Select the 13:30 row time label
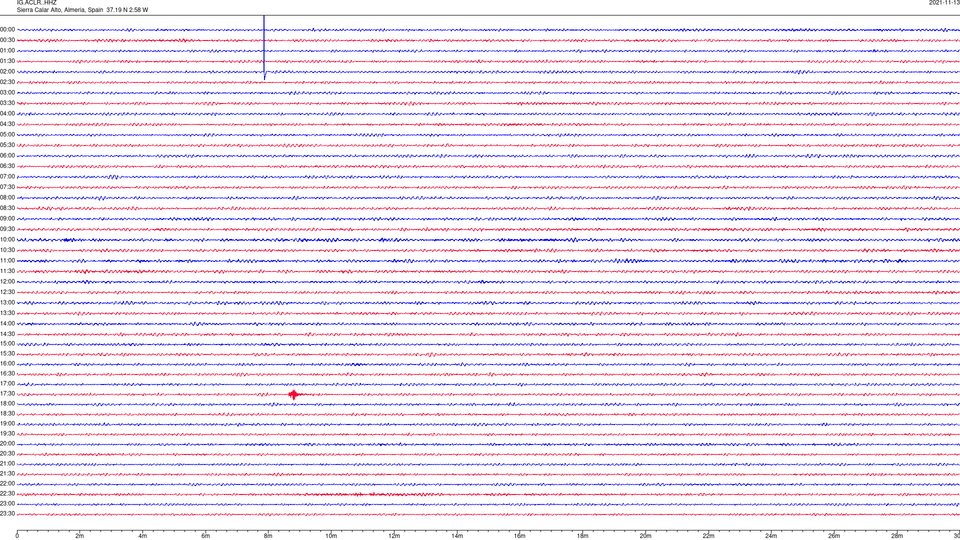 [7, 313]
